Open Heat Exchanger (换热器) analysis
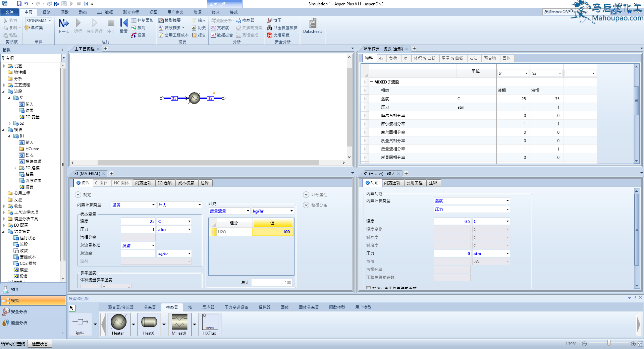 [x=245, y=20]
